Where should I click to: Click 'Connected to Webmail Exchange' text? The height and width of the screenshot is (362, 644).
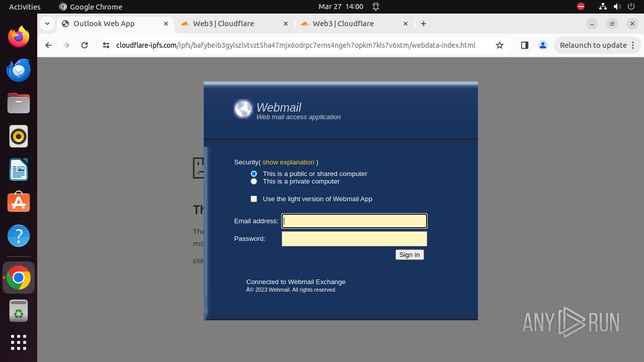point(296,282)
